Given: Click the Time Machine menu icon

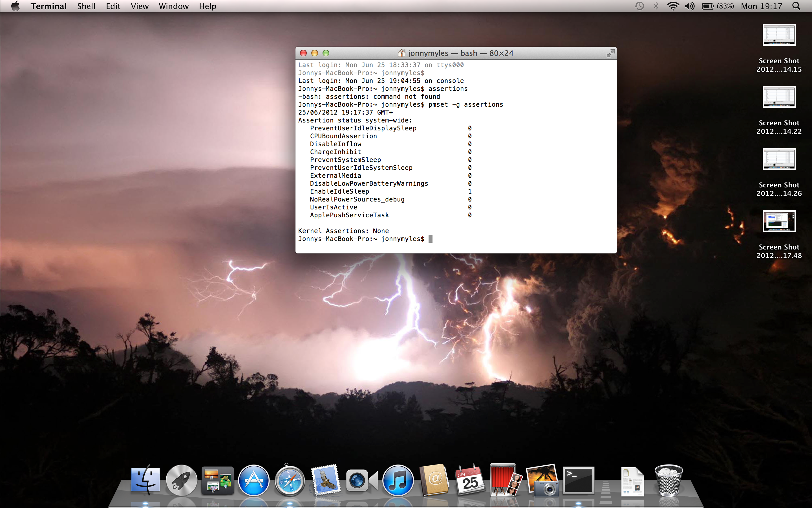Looking at the screenshot, I should [x=639, y=6].
